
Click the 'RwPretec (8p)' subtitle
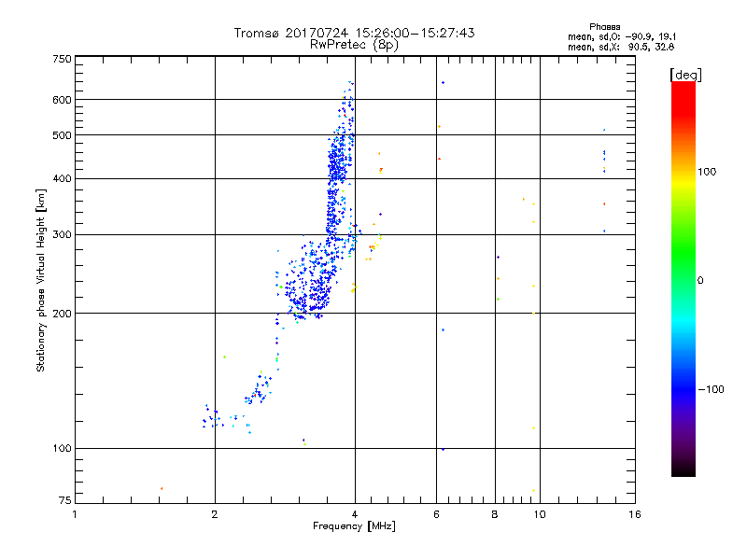click(x=354, y=45)
